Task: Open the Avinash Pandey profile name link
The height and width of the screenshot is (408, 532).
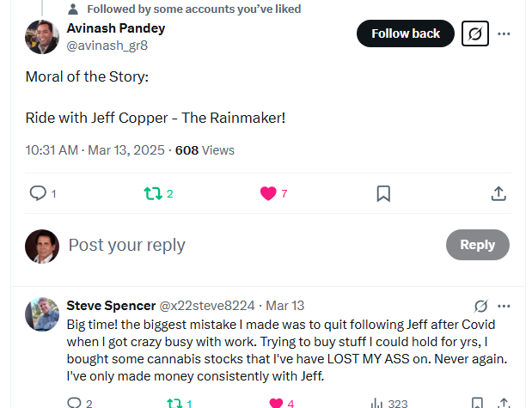Action: click(x=116, y=27)
